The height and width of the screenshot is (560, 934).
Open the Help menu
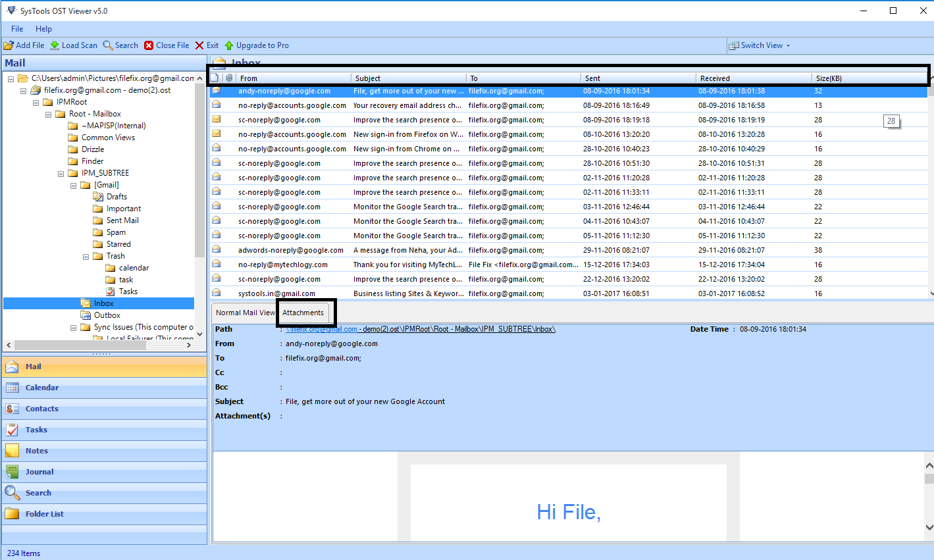point(44,29)
